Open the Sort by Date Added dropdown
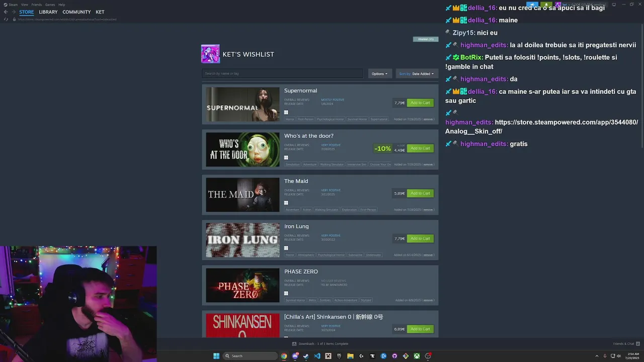 pyautogui.click(x=417, y=73)
